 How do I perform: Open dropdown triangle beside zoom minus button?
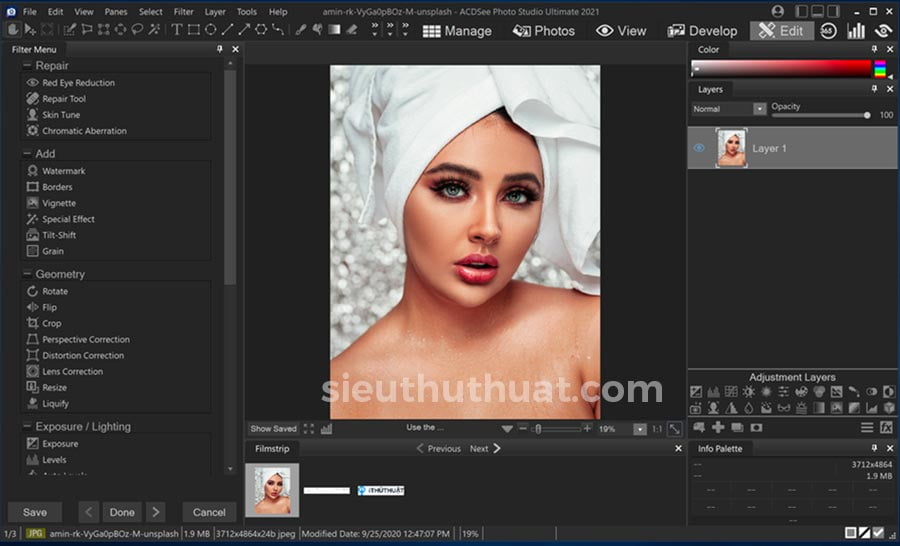click(x=507, y=429)
